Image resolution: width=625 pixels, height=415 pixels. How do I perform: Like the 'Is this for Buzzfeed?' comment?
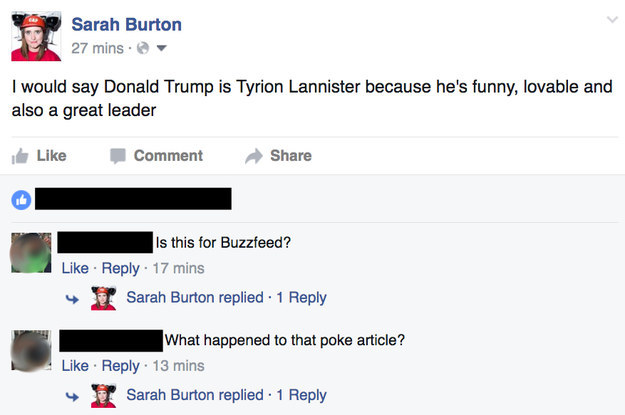click(x=75, y=268)
